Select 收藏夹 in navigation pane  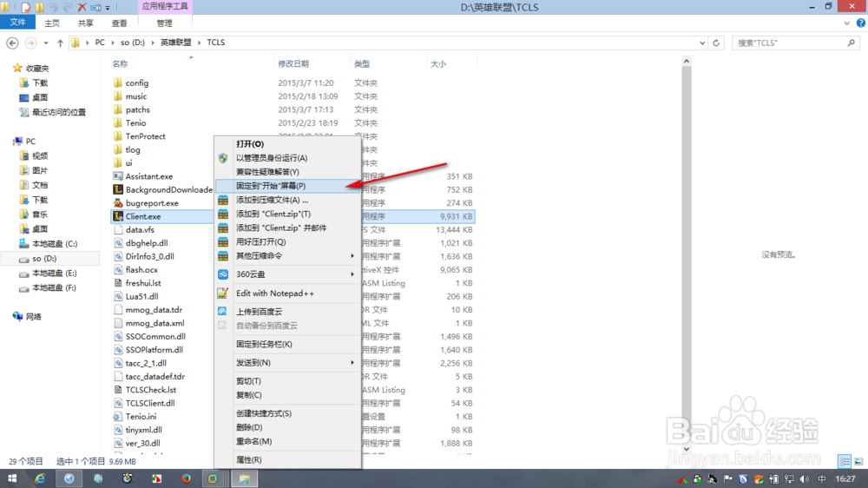37,68
